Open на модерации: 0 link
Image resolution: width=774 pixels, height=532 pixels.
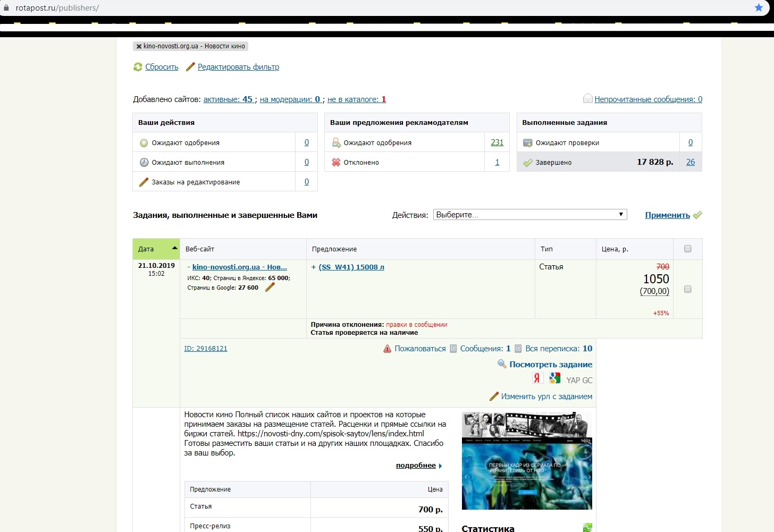290,99
